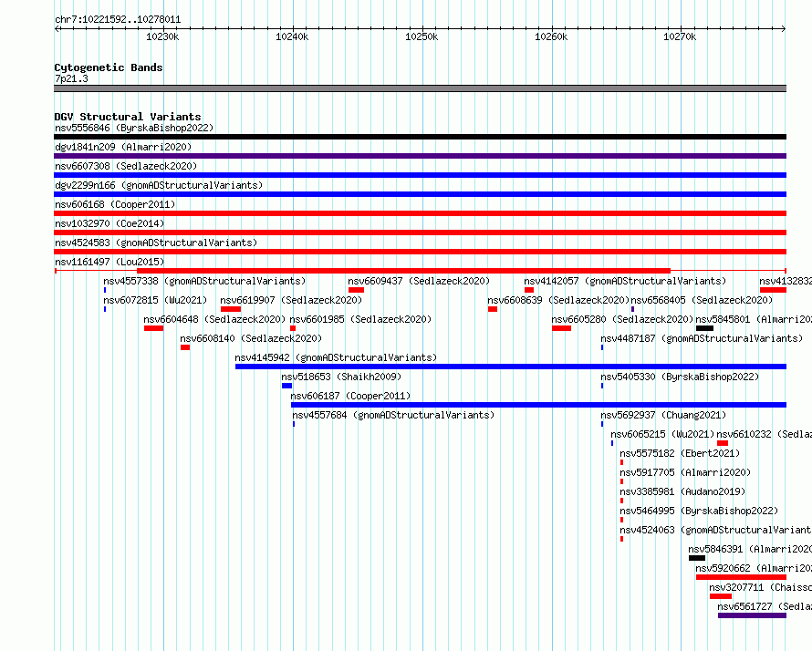
Task: Open nsv4142057 gnomAD variant label
Action: [625, 281]
